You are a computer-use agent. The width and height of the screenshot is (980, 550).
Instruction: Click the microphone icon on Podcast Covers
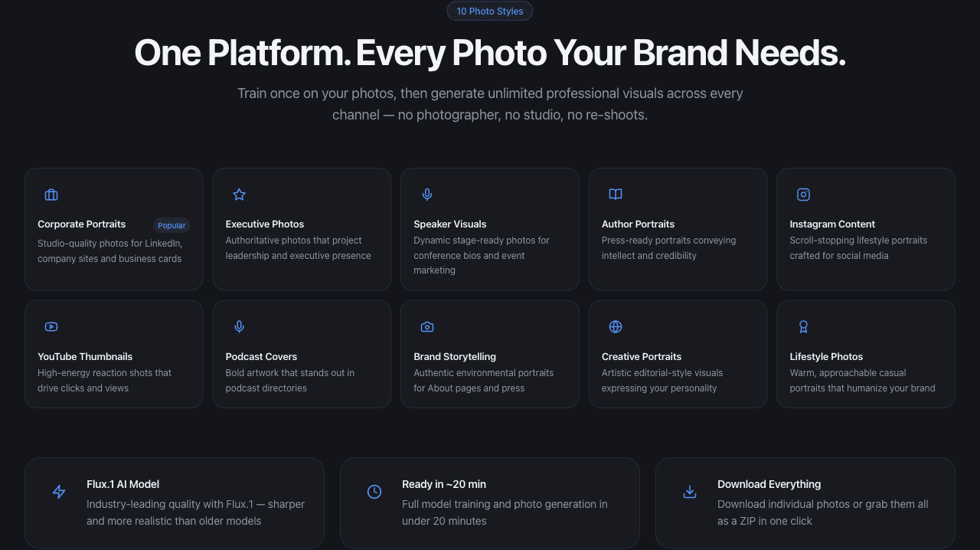pyautogui.click(x=239, y=326)
